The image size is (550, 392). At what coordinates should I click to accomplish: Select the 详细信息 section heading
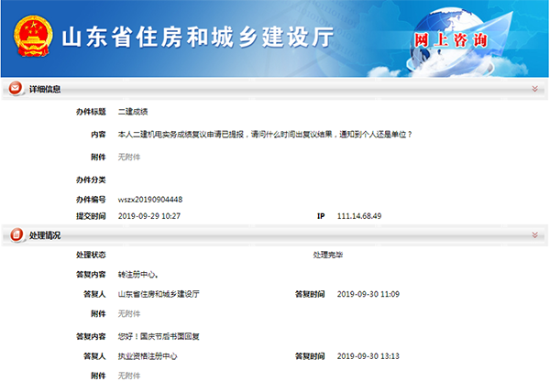coord(45,90)
